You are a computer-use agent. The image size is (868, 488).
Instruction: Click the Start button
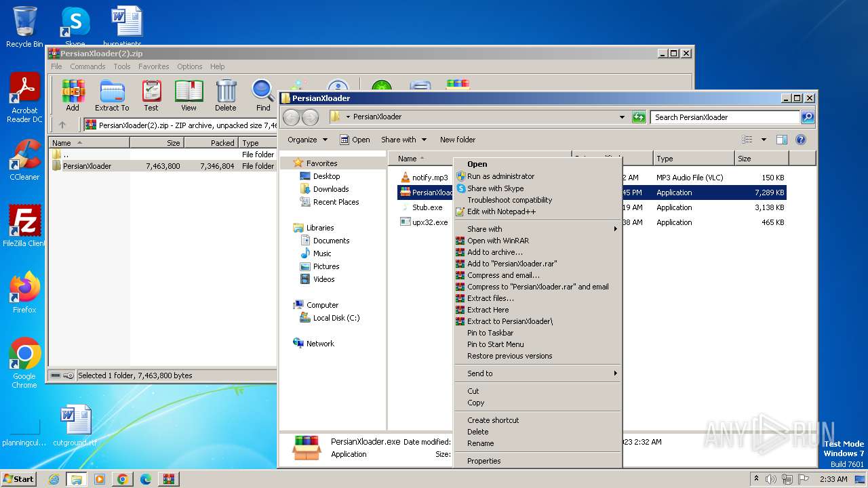pyautogui.click(x=18, y=479)
